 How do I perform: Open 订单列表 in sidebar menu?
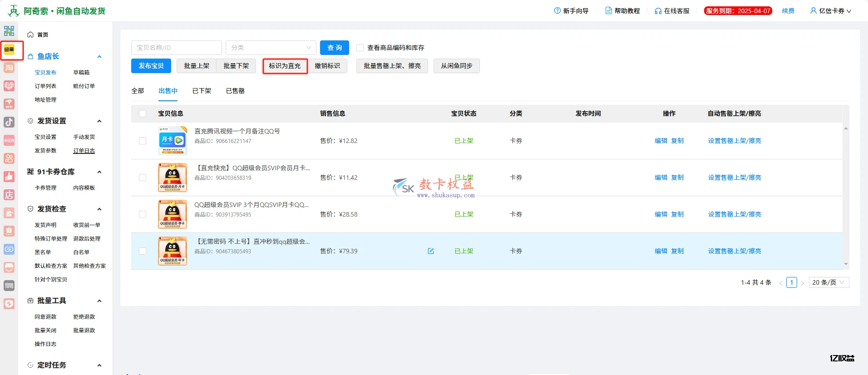(45, 86)
